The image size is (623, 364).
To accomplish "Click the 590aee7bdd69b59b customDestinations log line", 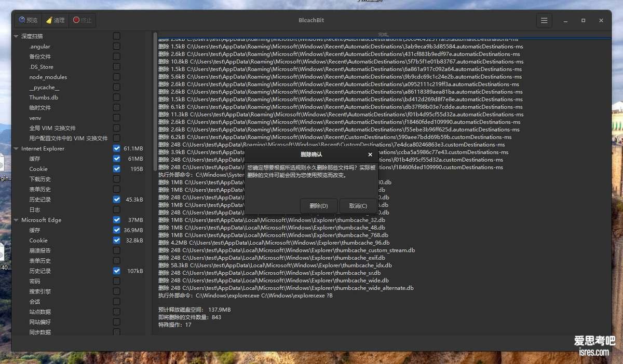I will click(335, 137).
